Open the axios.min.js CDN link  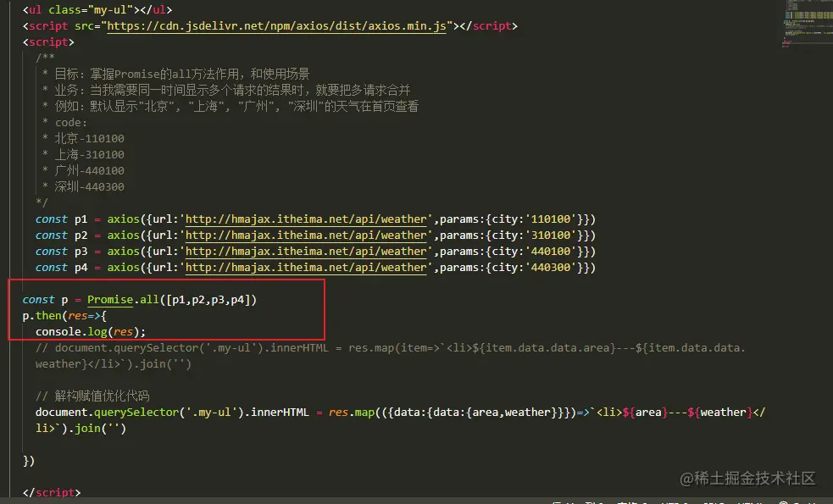point(276,26)
